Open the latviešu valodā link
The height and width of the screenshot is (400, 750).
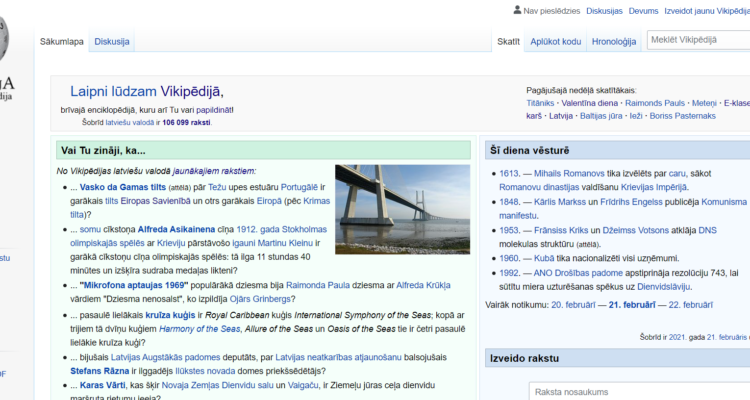tap(130, 122)
